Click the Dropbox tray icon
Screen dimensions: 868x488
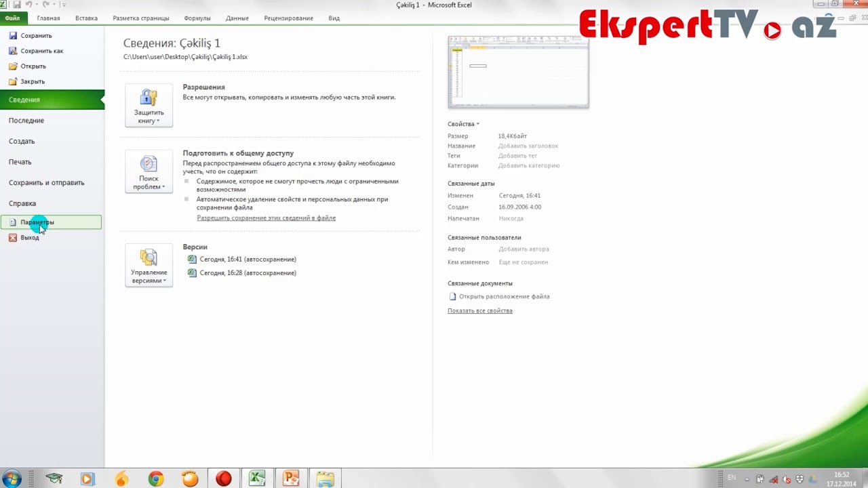click(800, 479)
